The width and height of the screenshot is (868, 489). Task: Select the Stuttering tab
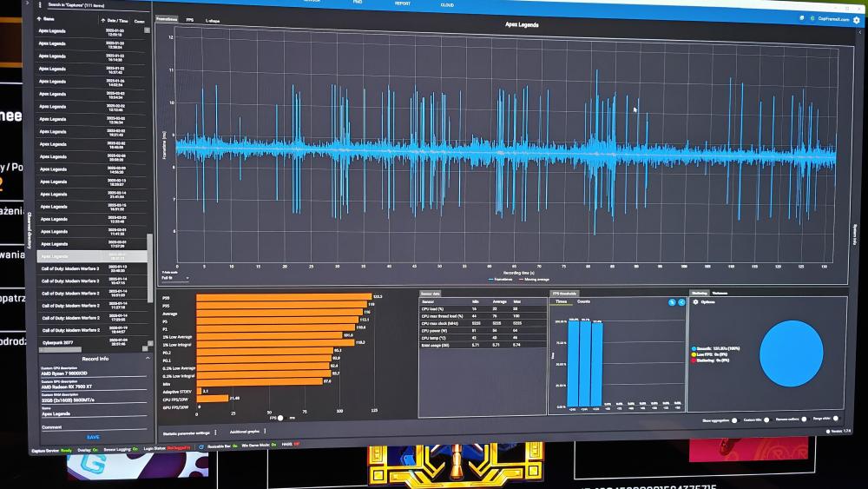(x=699, y=293)
